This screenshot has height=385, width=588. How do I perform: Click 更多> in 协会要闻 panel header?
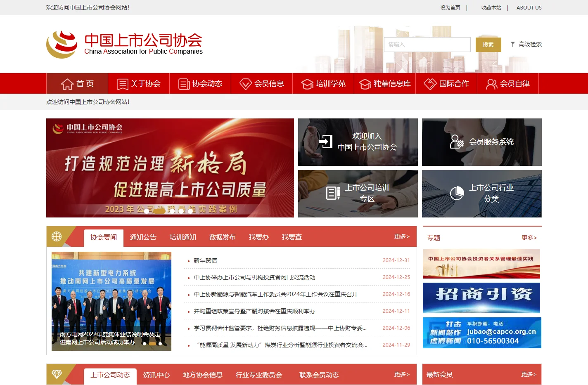pyautogui.click(x=402, y=236)
